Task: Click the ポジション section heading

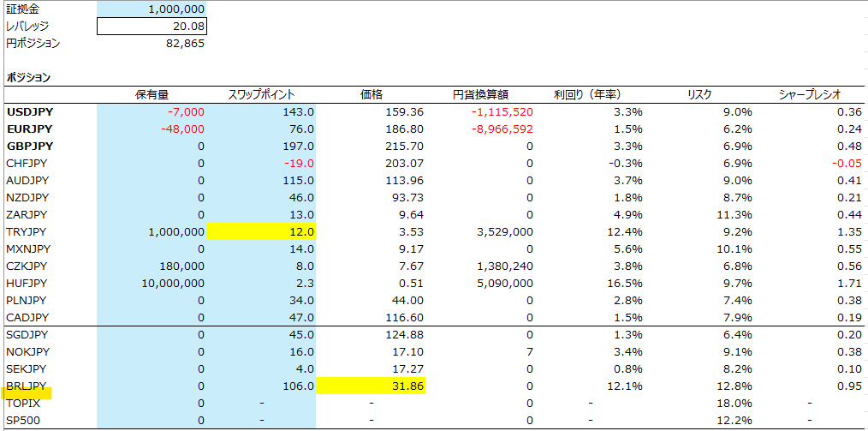Action: 28,77
